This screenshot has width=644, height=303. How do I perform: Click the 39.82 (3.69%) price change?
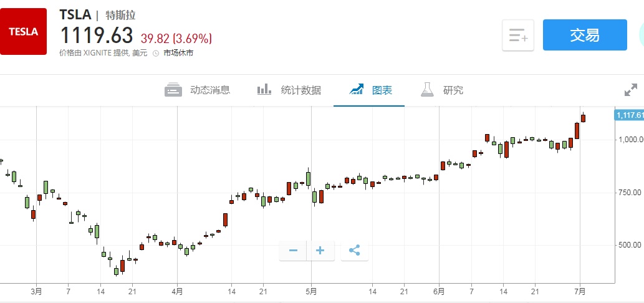[x=176, y=39]
